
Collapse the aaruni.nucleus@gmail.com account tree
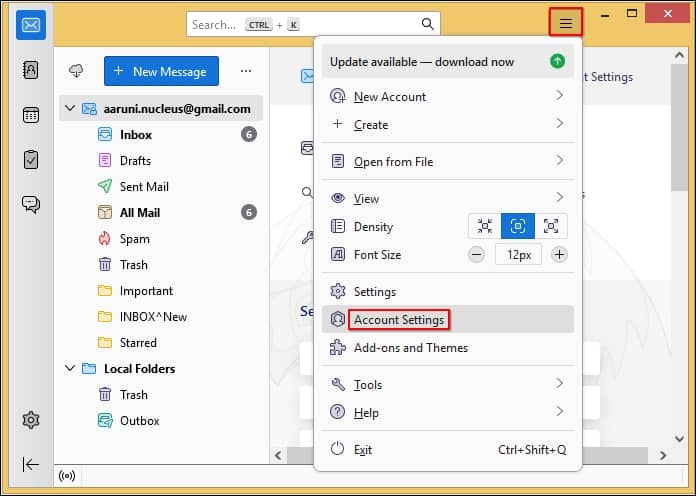point(69,108)
